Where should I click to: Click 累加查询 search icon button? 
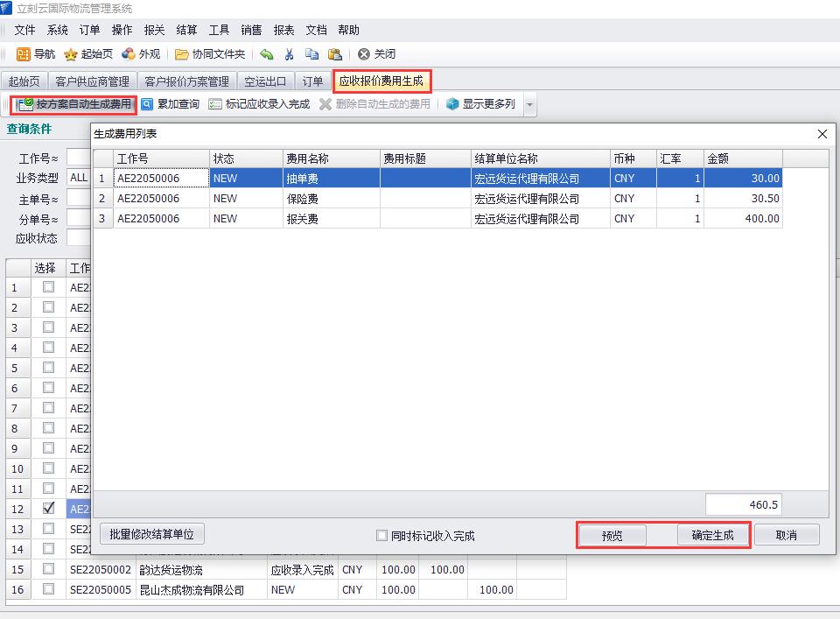coord(148,104)
